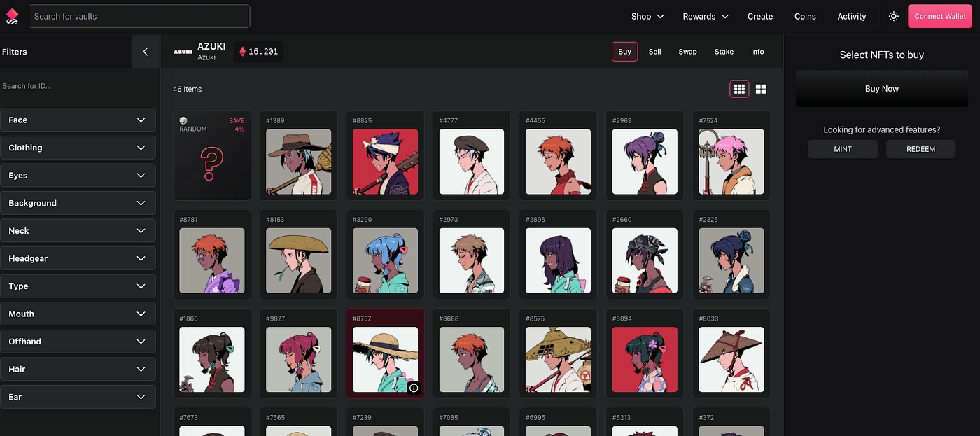Viewport: 980px width, 436px height.
Task: Expand the Face filter
Action: click(78, 120)
